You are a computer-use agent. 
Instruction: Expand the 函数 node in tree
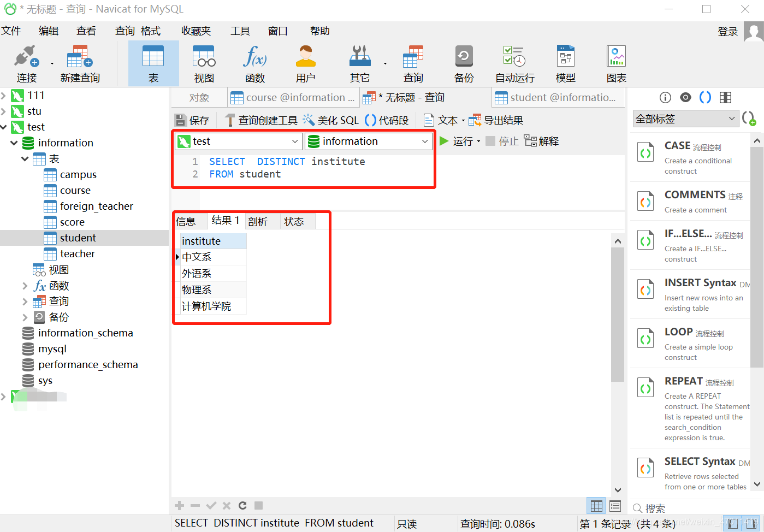(x=25, y=286)
